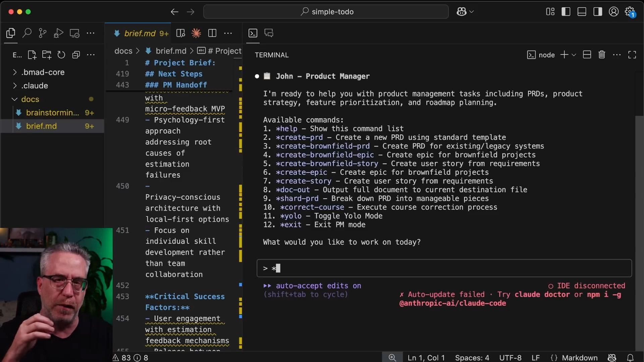Open Run and Debug view
The image size is (644, 362).
[58, 33]
